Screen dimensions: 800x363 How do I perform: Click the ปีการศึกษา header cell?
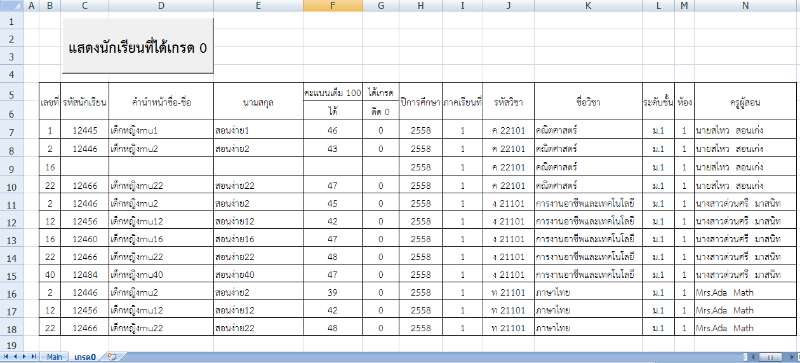(421, 102)
